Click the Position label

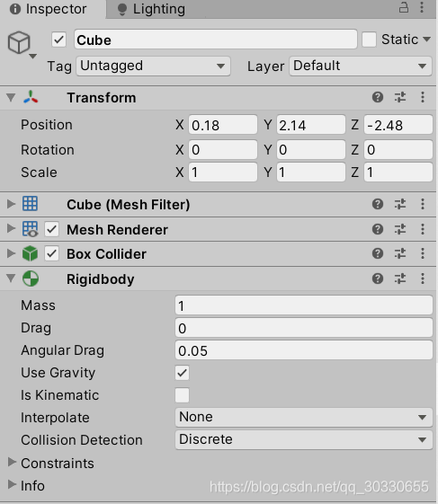[47, 125]
